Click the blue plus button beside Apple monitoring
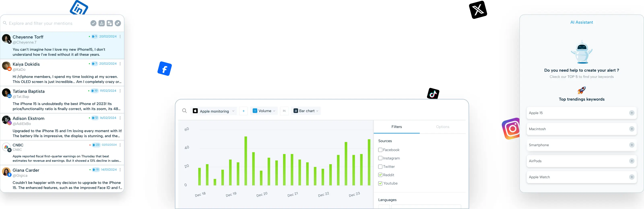This screenshot has width=644, height=209. point(244,111)
